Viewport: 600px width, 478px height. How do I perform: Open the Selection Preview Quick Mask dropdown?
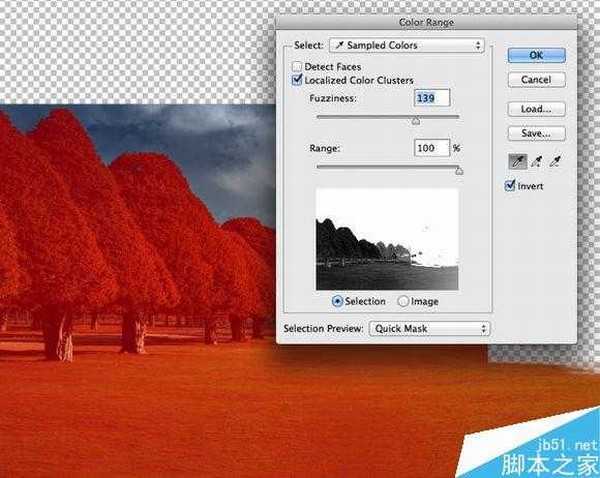click(x=429, y=328)
